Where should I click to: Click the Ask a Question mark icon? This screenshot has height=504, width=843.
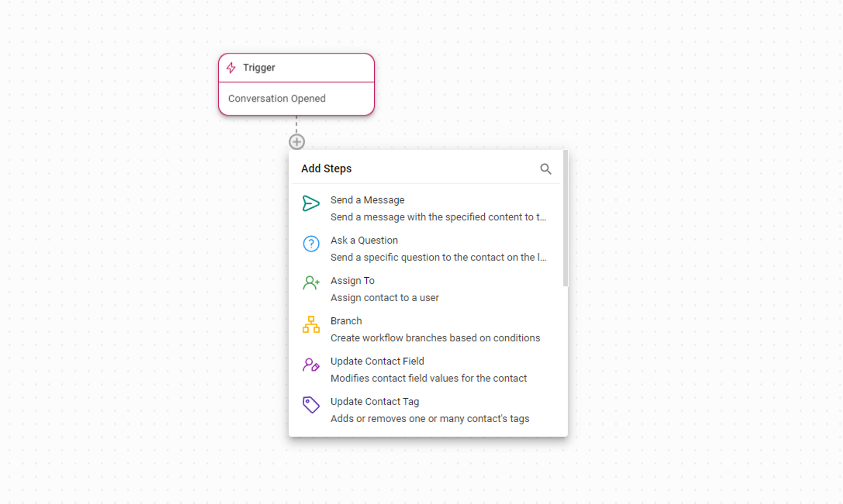[311, 244]
